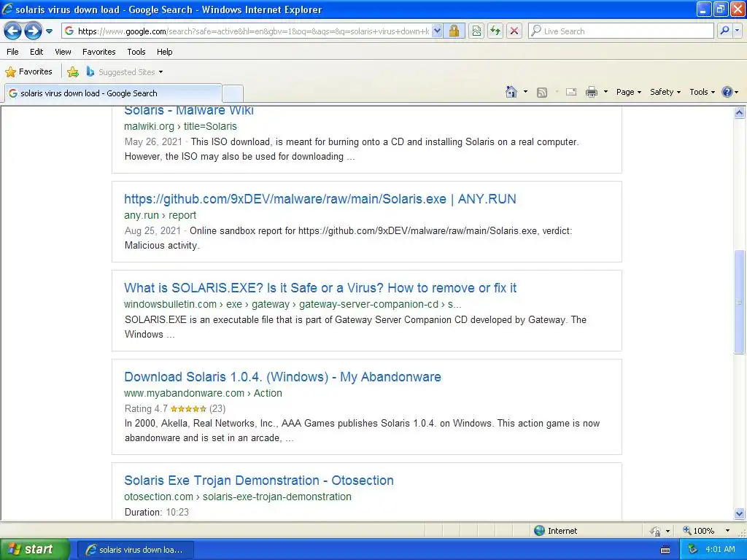Screen dimensions: 747x560
Task: Expand the address bar history dropdown
Action: [437, 31]
